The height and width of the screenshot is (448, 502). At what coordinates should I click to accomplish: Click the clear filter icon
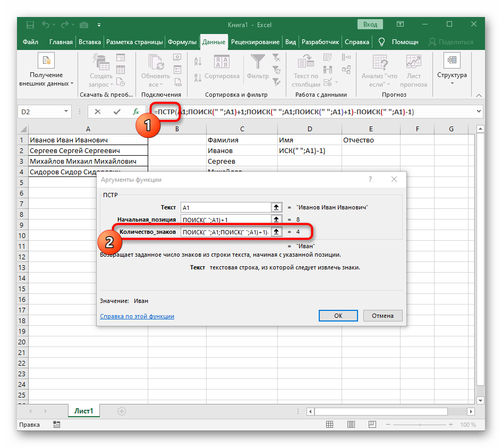[x=276, y=58]
